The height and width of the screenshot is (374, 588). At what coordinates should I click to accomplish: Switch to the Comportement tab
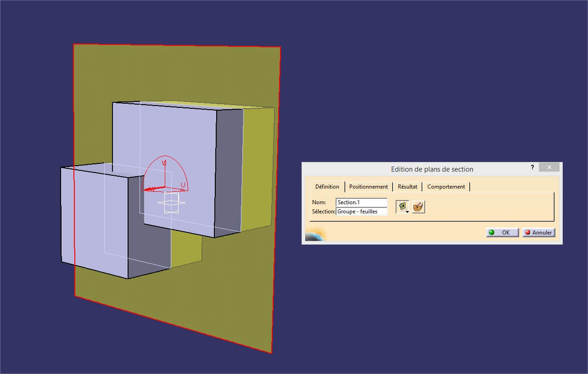(446, 187)
